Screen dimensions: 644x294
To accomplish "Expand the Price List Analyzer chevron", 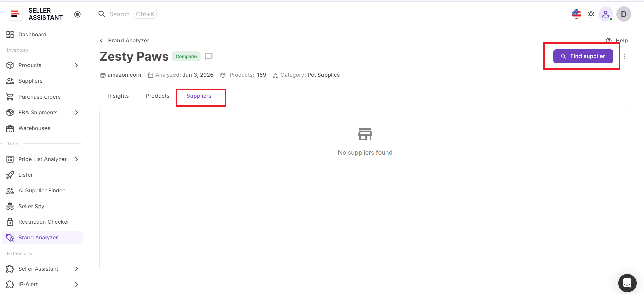I will [77, 159].
